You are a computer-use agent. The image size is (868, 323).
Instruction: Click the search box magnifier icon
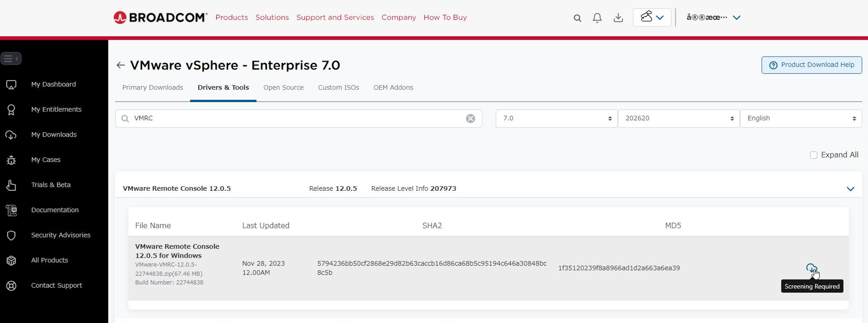125,119
